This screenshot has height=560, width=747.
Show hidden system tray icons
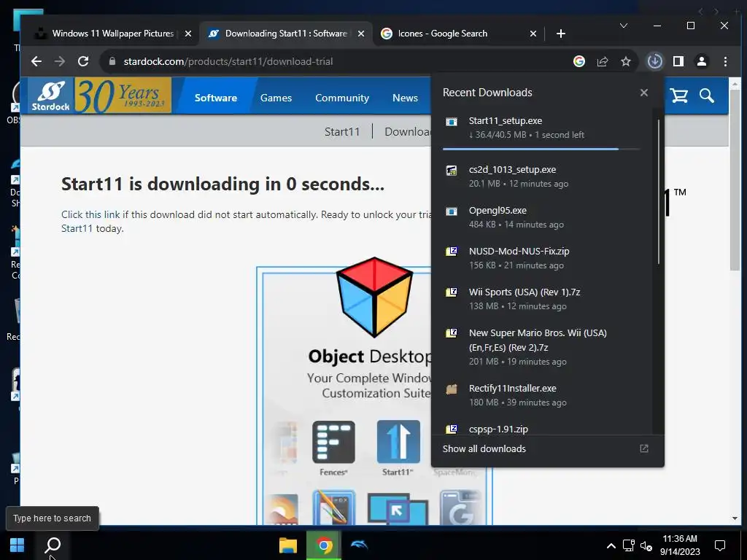(x=611, y=545)
